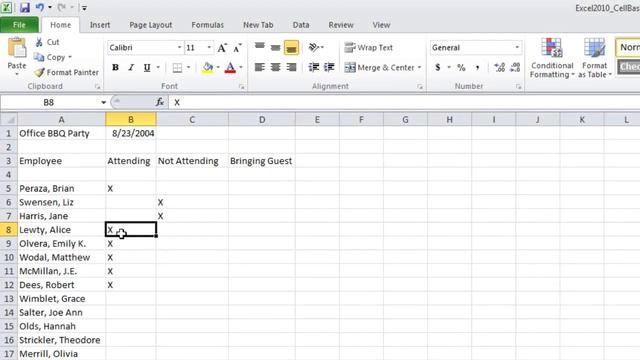Apply Percent Style format
Image resolution: width=640 pixels, height=360 pixels.
(x=461, y=67)
